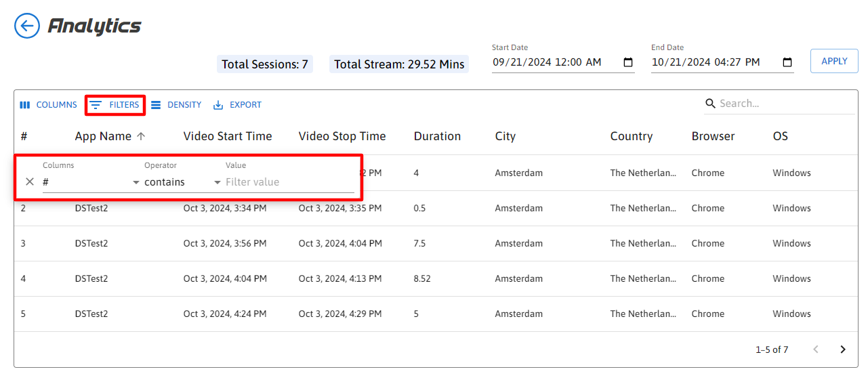Expand the filter Columns dropdown
This screenshot has width=868, height=380.
91,182
